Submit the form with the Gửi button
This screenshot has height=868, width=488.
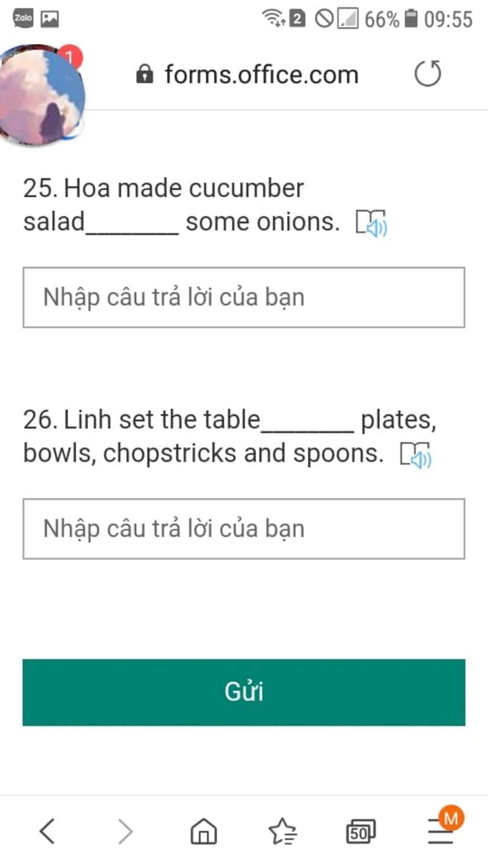pos(244,692)
